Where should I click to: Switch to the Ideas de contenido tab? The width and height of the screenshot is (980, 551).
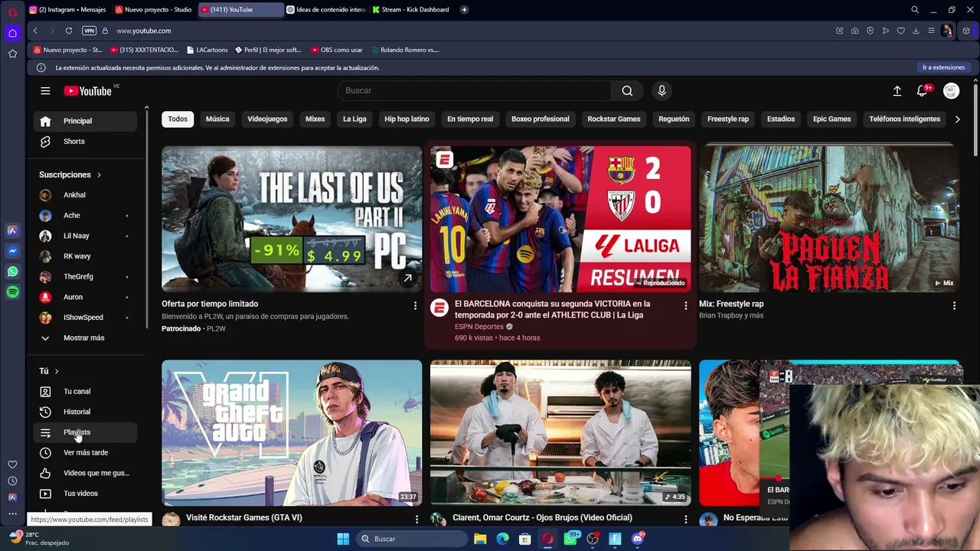tap(326, 10)
